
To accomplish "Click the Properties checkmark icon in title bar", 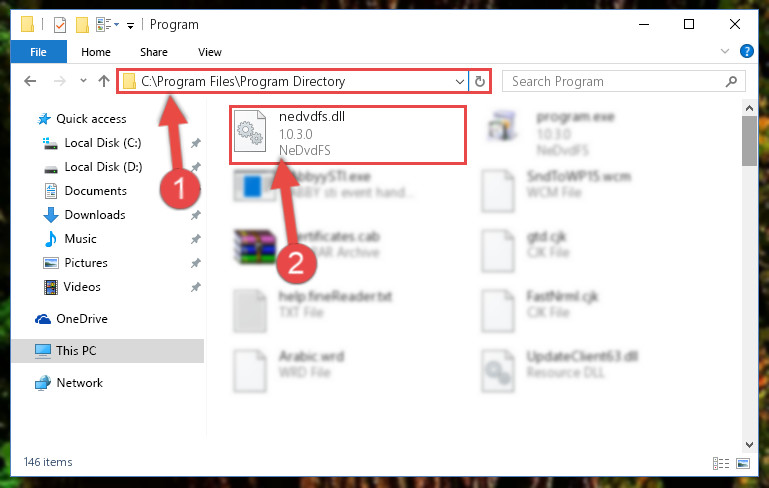I will pyautogui.click(x=59, y=25).
